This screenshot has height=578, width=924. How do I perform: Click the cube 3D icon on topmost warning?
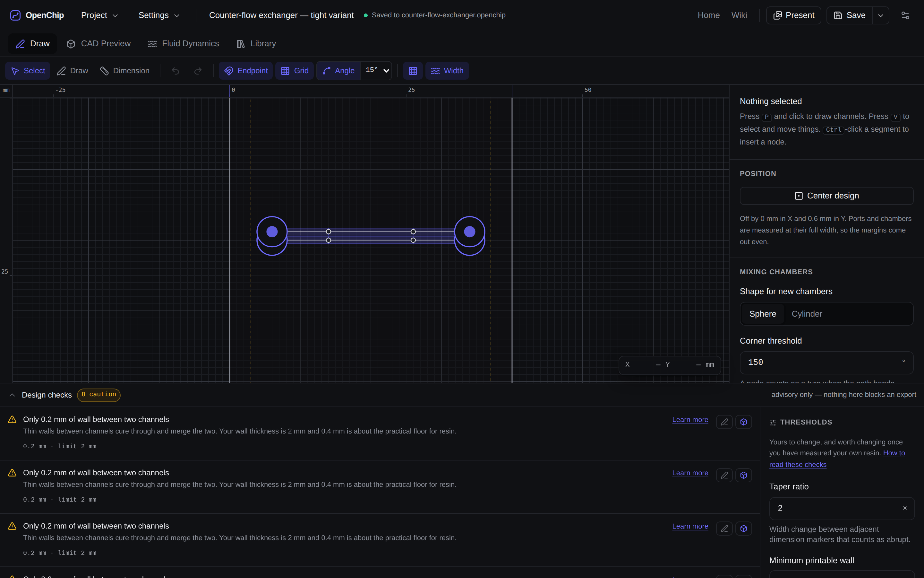(x=744, y=422)
